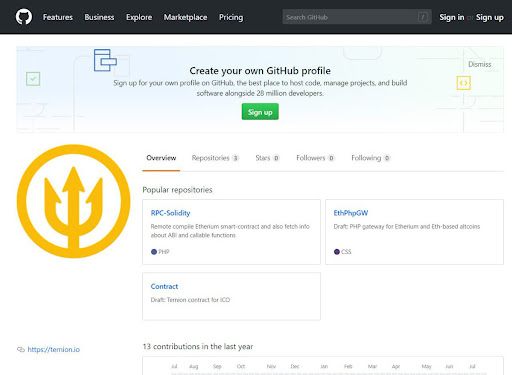Click the yellow code brackets icon

[463, 83]
